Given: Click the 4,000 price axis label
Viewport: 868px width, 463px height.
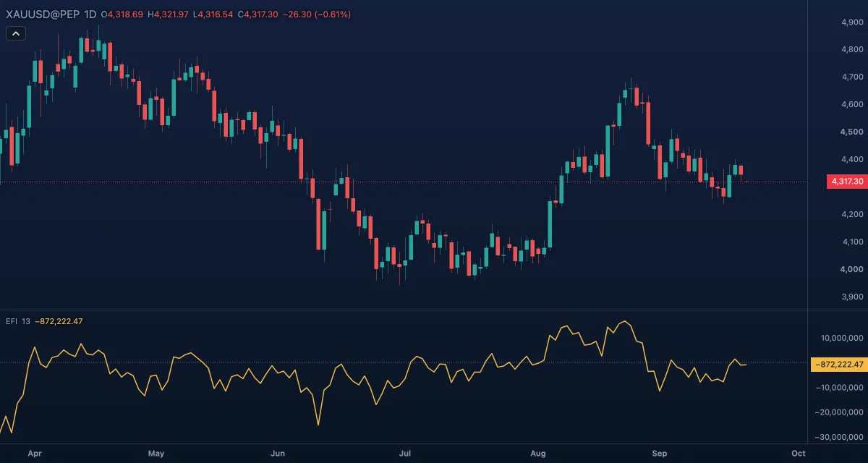Looking at the screenshot, I should [x=852, y=270].
